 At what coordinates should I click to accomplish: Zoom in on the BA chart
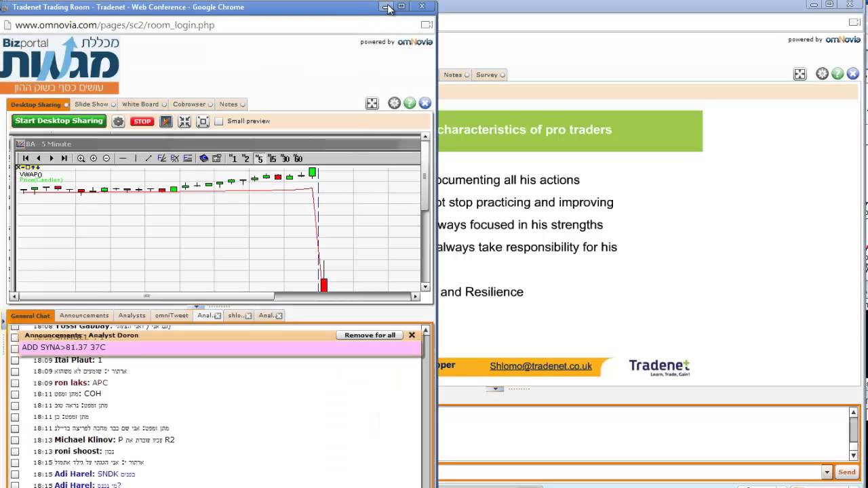(x=94, y=159)
